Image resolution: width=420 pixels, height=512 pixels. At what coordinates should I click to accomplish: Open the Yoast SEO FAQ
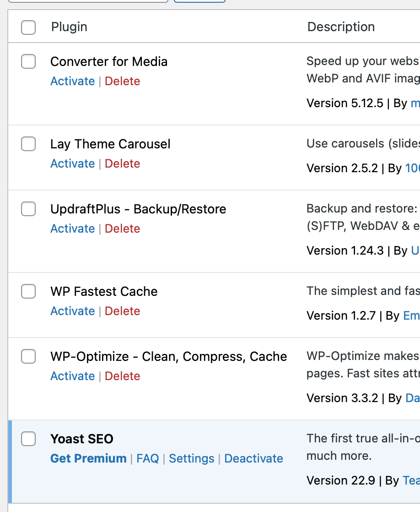[x=147, y=458]
